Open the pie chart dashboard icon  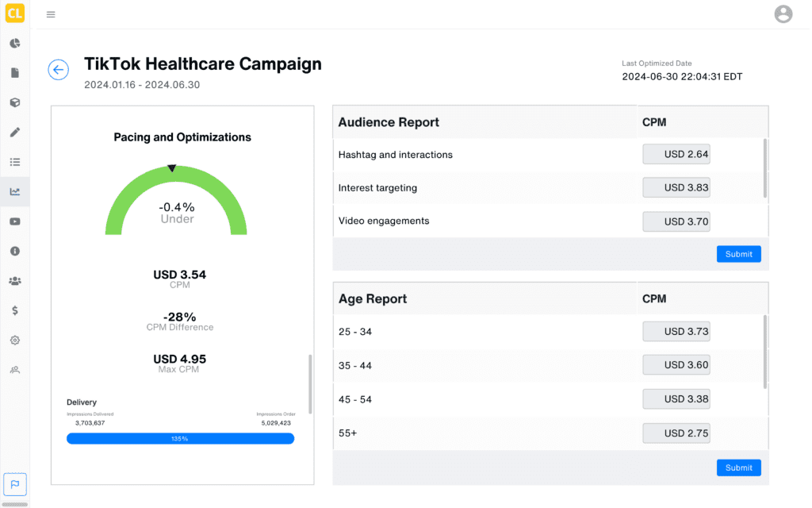[x=15, y=43]
